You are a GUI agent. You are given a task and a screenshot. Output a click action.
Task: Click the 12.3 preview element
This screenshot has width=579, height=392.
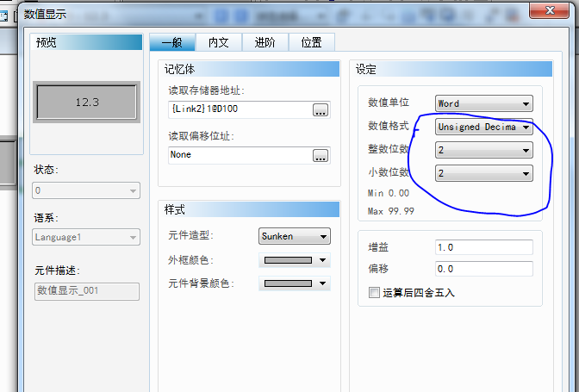point(86,102)
